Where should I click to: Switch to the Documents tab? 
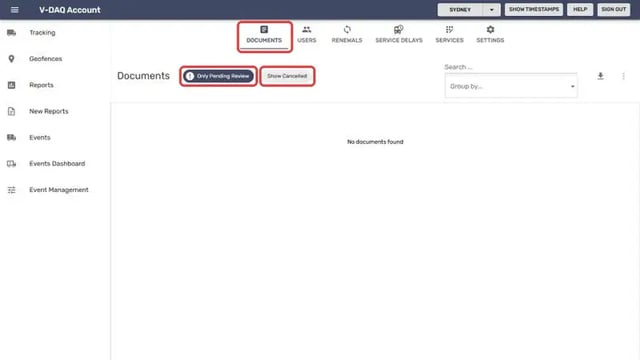coord(264,35)
